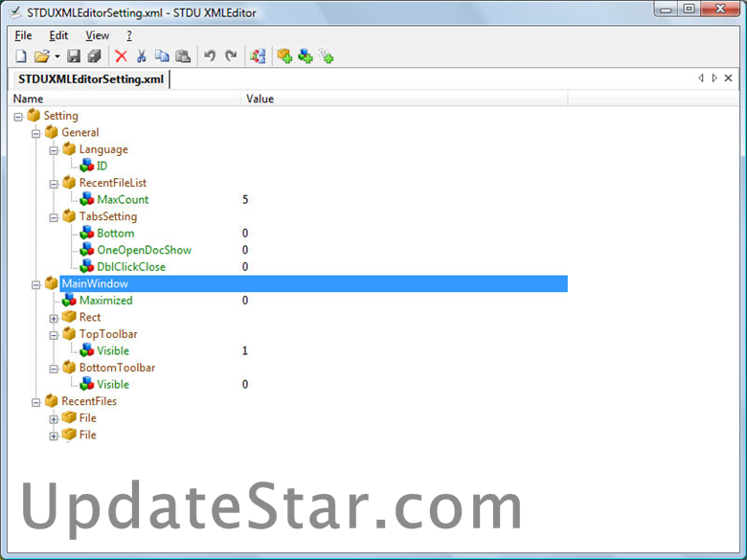Select the Language element
The height and width of the screenshot is (560, 747).
[x=103, y=149]
